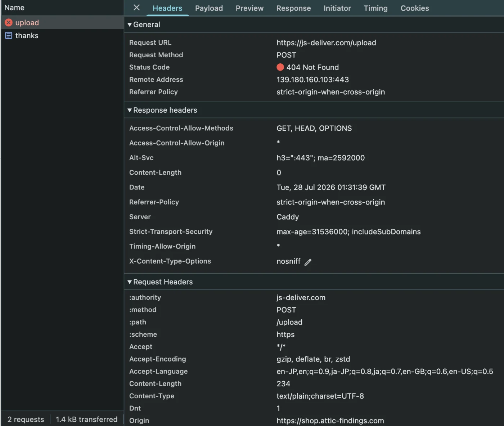Click the :authority value js-deliver.com
This screenshot has height=426, width=504.
tap(301, 298)
